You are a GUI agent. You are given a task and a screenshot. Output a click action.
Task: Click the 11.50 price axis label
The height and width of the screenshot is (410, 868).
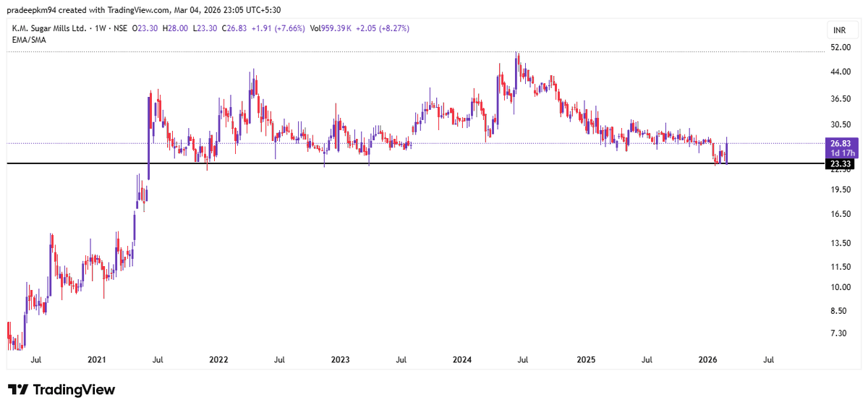840,267
